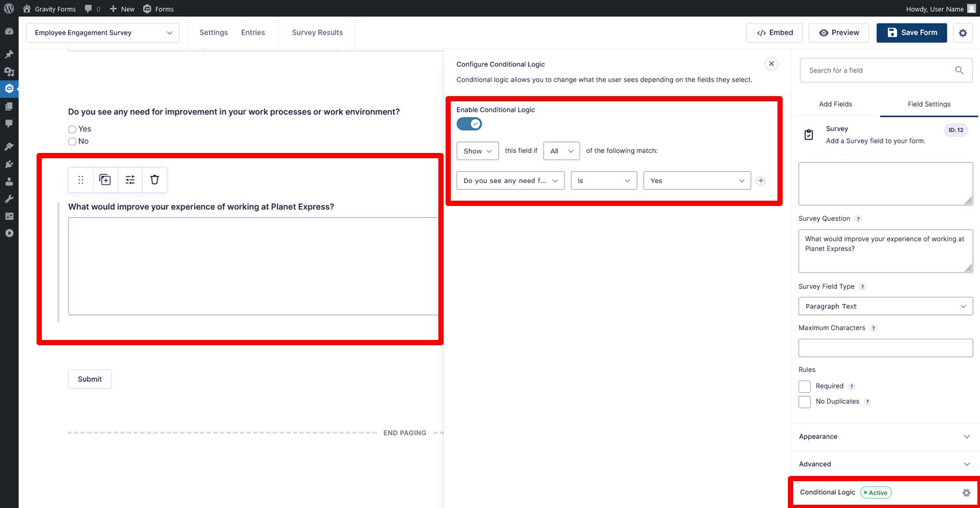Image resolution: width=980 pixels, height=508 pixels.
Task: Open Dashboard from the admin sidebar
Action: coord(9,31)
